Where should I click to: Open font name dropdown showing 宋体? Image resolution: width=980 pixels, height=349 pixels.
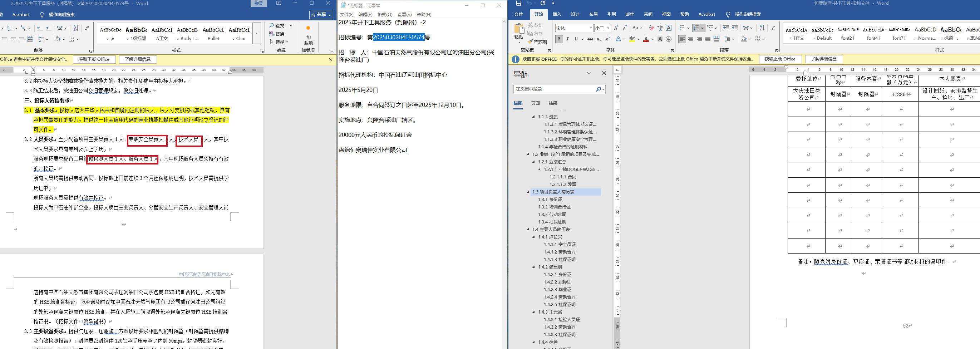(x=590, y=28)
